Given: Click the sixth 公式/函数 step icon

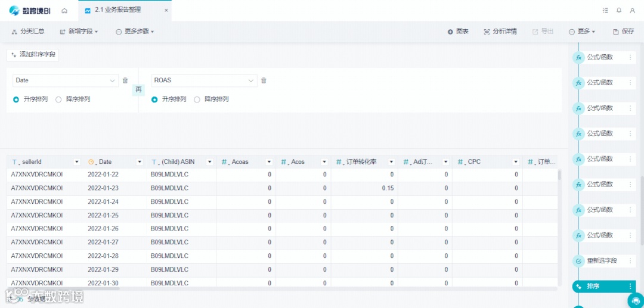Looking at the screenshot, I should 578,185.
